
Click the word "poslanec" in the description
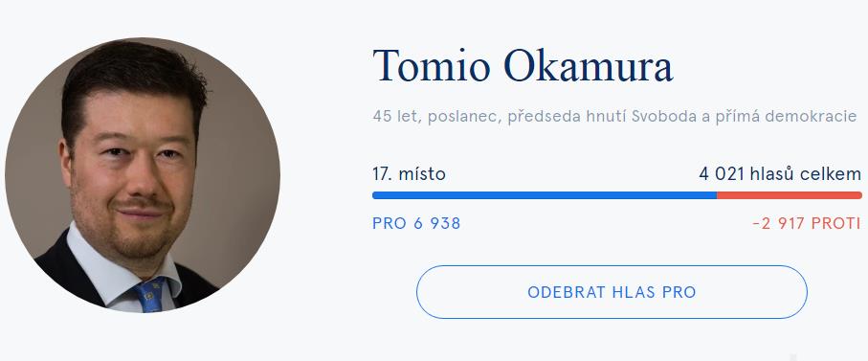463,118
